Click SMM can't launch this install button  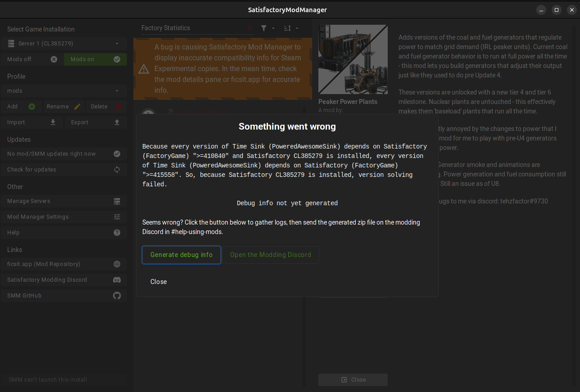point(64,380)
